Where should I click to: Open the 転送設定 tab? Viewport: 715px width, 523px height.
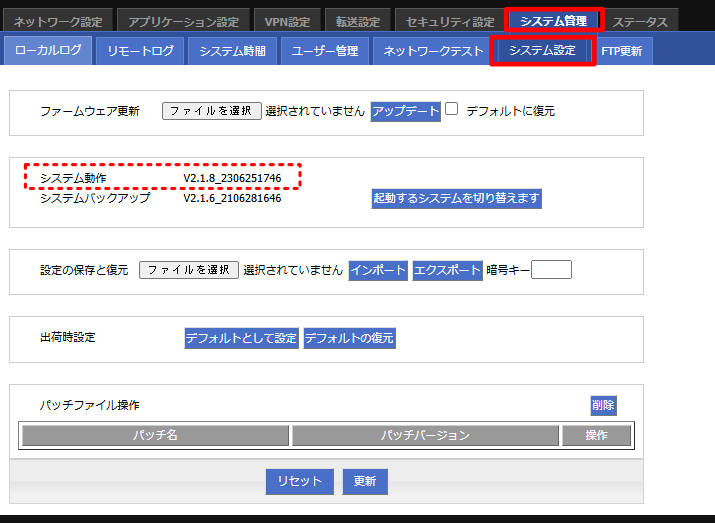click(x=358, y=21)
